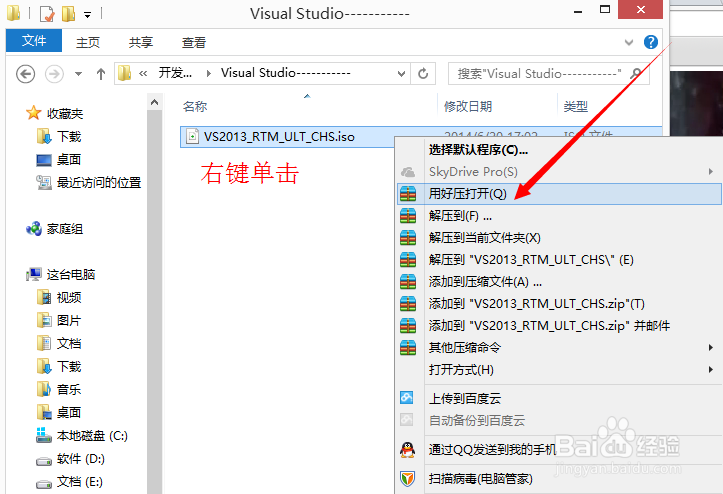The width and height of the screenshot is (723, 494).
Task: Switch to the 共享 ribbon tab
Action: pos(141,42)
